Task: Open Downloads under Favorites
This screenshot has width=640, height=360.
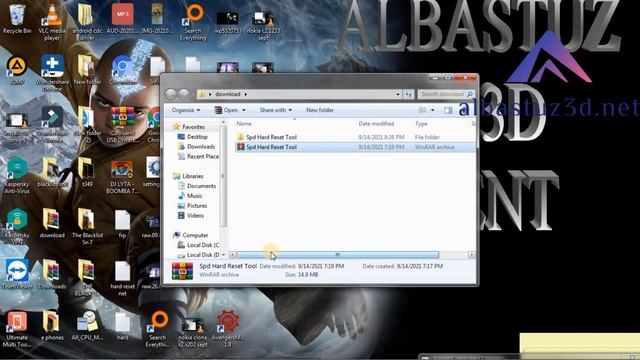Action: click(x=200, y=147)
